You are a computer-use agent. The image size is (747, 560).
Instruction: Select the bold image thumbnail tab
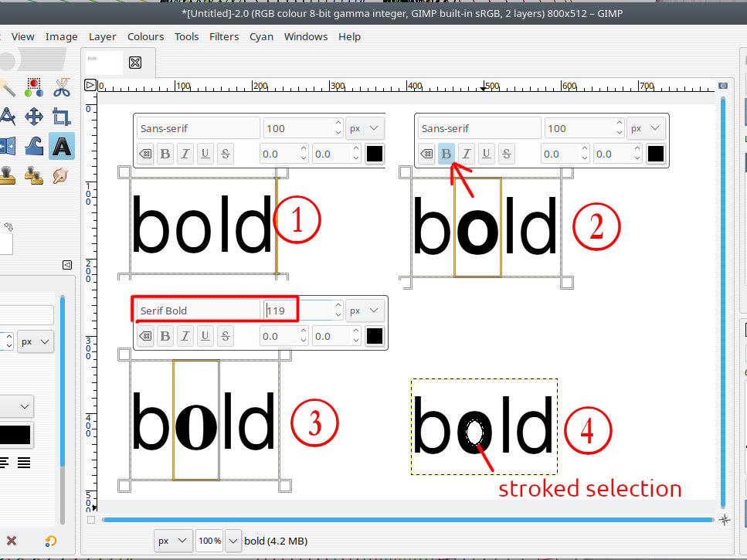pyautogui.click(x=104, y=63)
